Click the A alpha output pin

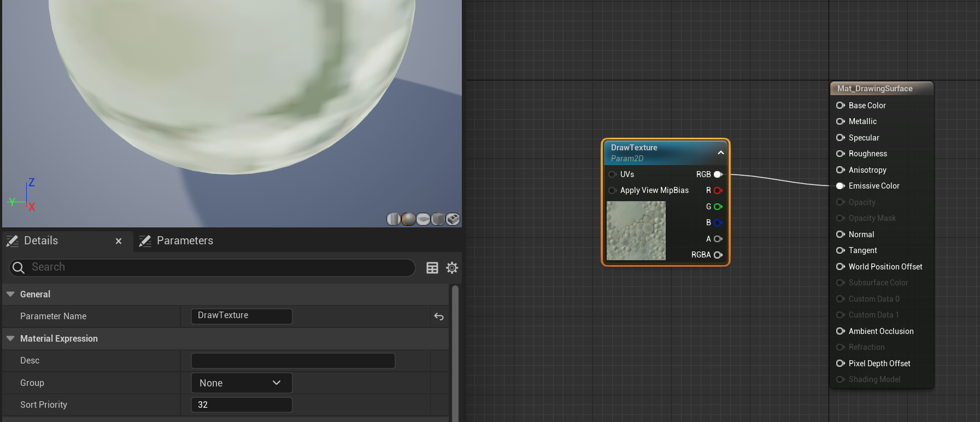pos(718,239)
